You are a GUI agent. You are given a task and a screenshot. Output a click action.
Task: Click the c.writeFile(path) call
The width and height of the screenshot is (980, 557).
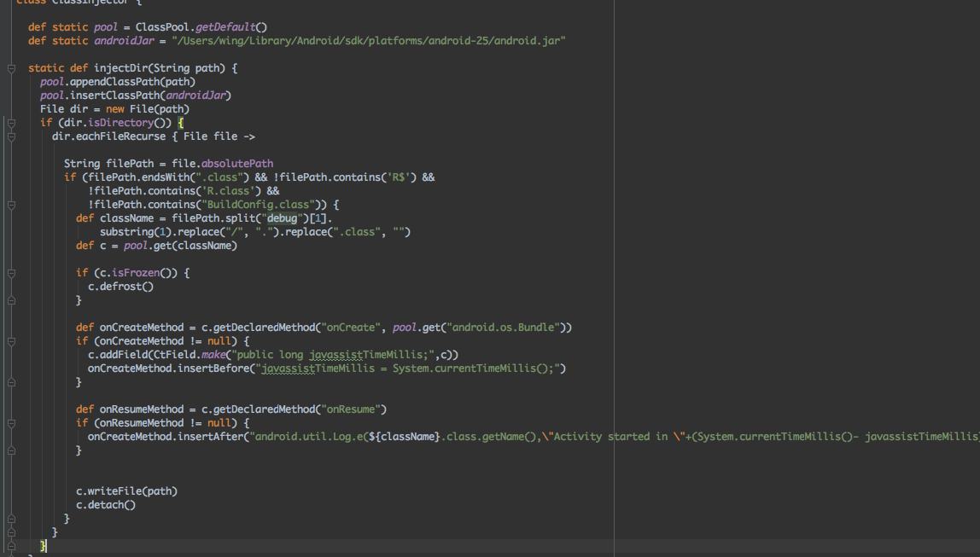point(127,492)
